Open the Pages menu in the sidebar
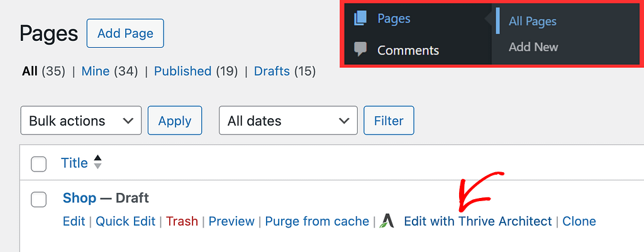 pyautogui.click(x=394, y=19)
